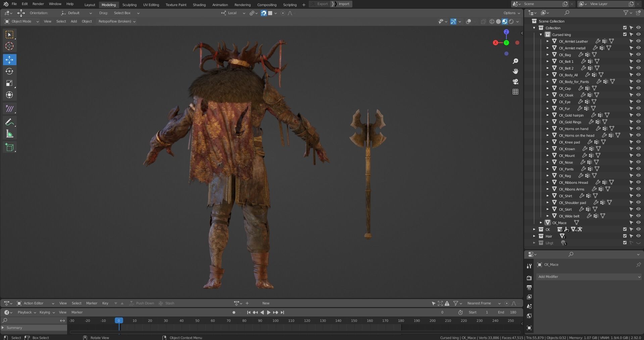Open the Render menu
The width and height of the screenshot is (644, 340).
click(38, 4)
